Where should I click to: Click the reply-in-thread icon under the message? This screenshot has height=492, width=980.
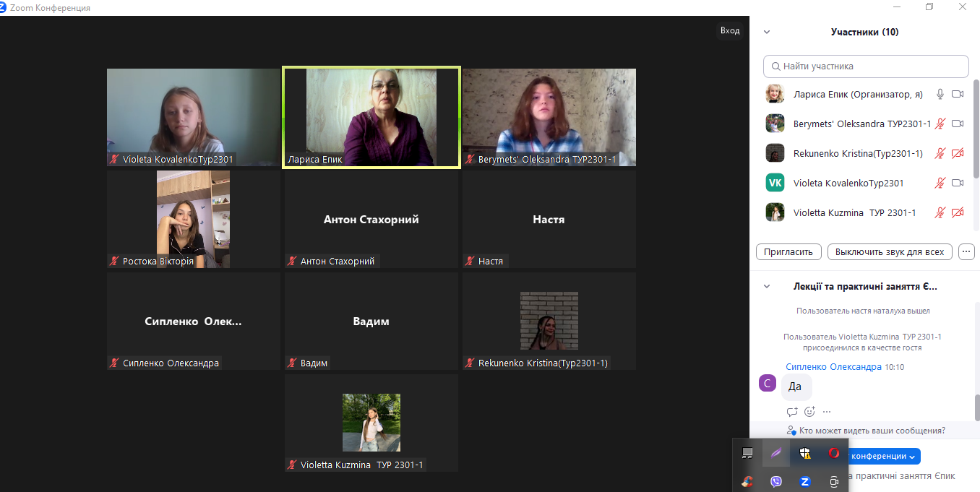[x=792, y=412]
